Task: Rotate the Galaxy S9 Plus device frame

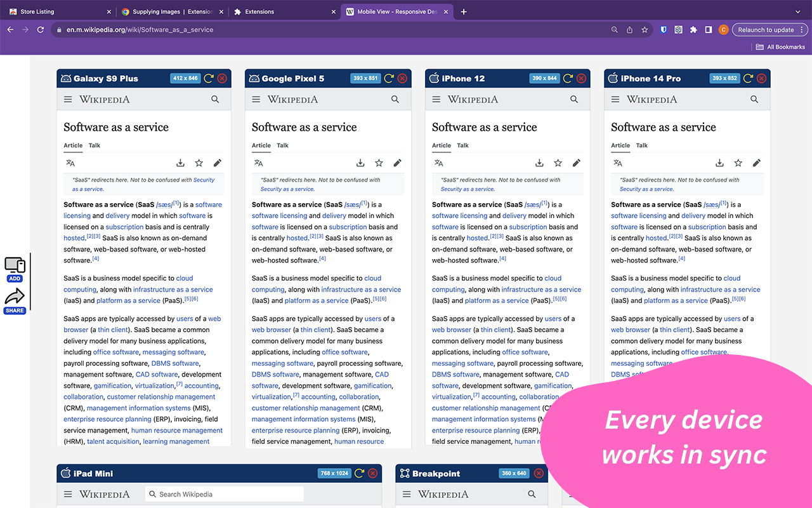Action: click(x=209, y=78)
